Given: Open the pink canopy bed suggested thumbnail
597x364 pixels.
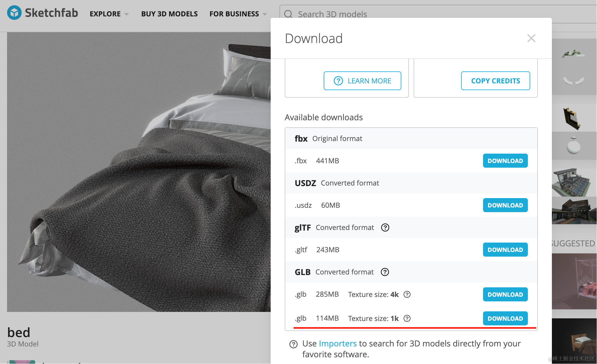Looking at the screenshot, I should coord(574,281).
